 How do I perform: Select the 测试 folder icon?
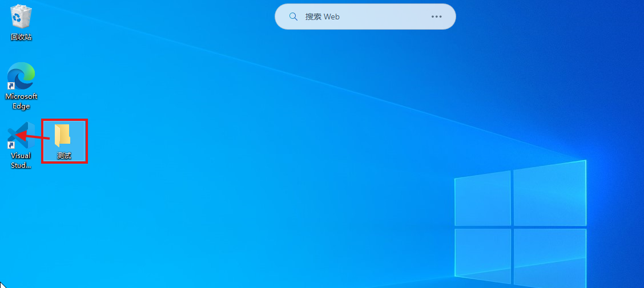click(x=63, y=135)
